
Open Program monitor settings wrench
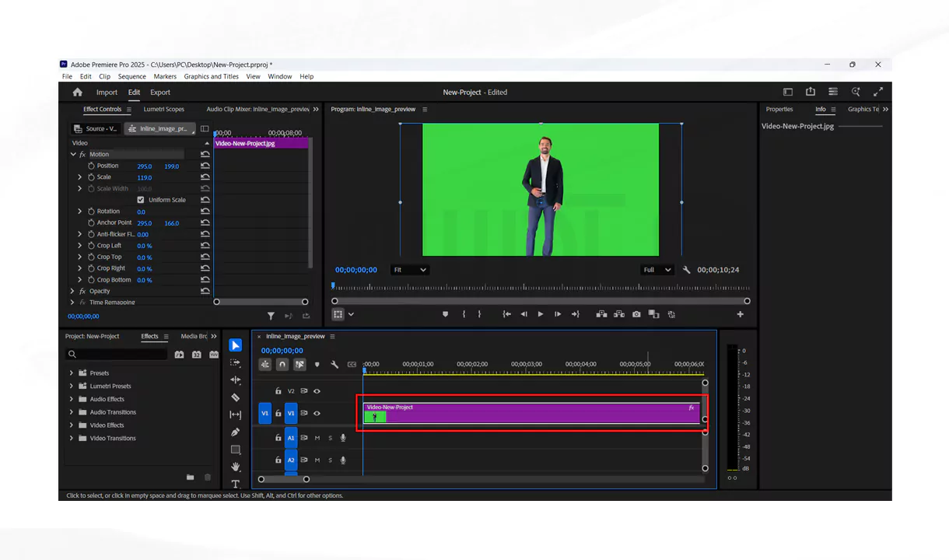point(686,270)
